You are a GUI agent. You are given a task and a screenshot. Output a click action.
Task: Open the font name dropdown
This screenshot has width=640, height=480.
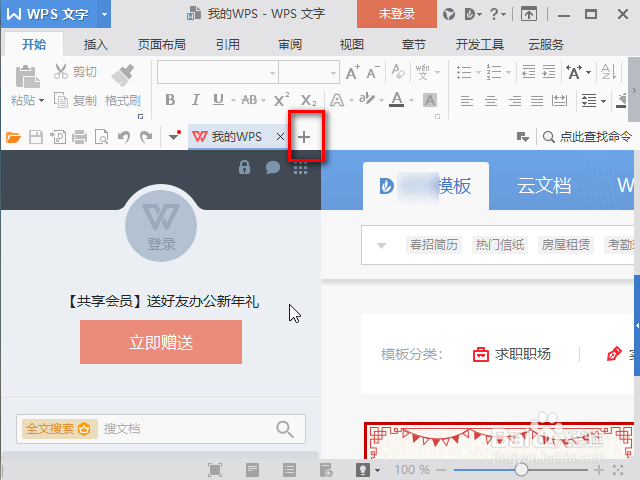272,73
